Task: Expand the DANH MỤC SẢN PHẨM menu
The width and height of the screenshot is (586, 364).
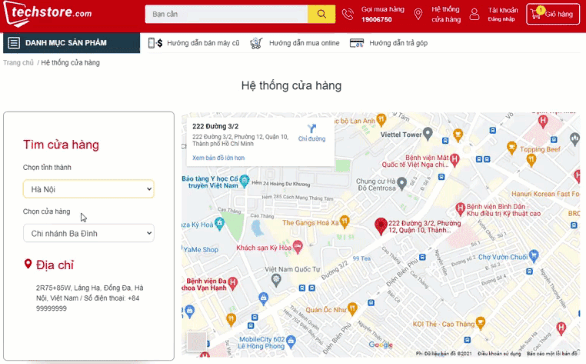Action: (71, 43)
